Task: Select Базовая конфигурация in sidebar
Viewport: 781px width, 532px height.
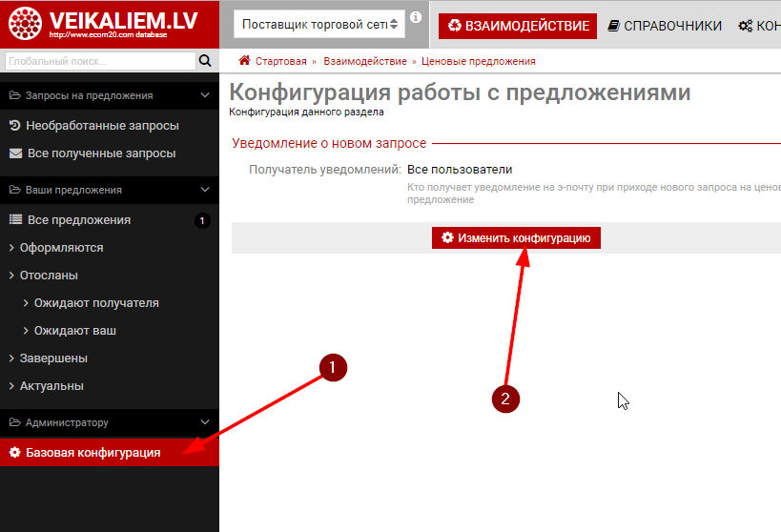Action: (92, 452)
